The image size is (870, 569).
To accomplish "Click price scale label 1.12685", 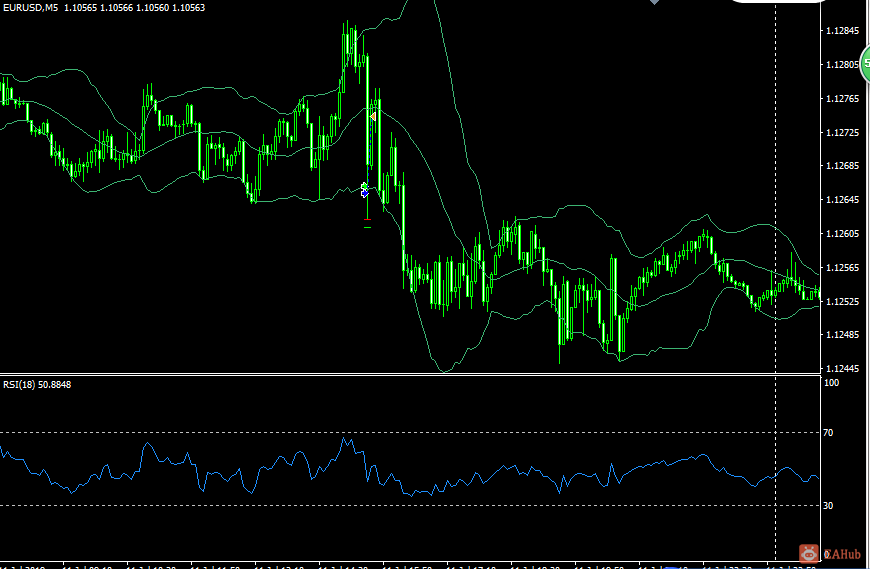I will pyautogui.click(x=842, y=166).
